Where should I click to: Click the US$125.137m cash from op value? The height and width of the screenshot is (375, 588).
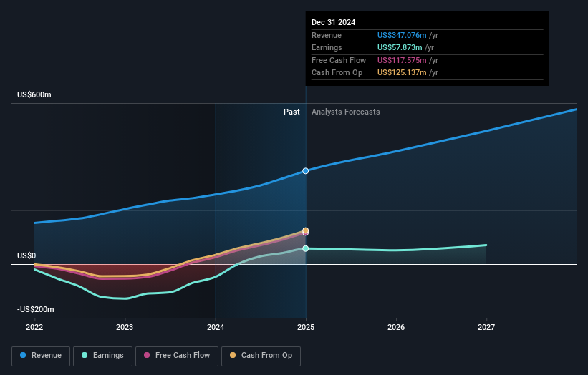coord(402,73)
